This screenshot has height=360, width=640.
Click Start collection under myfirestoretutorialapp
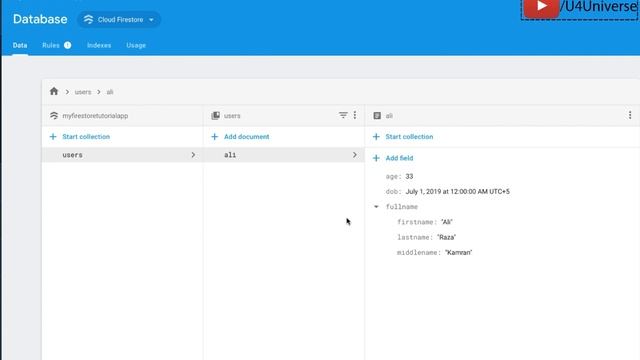[x=86, y=137]
